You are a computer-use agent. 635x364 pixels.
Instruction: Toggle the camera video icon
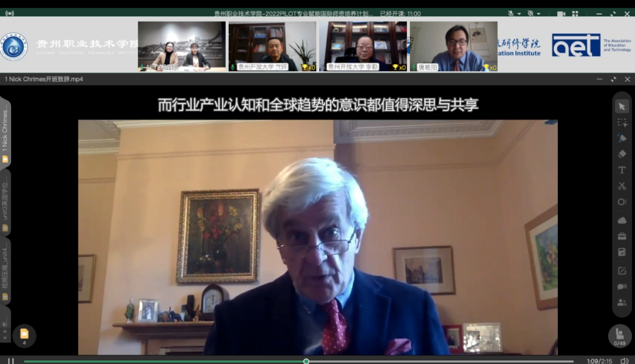click(561, 13)
